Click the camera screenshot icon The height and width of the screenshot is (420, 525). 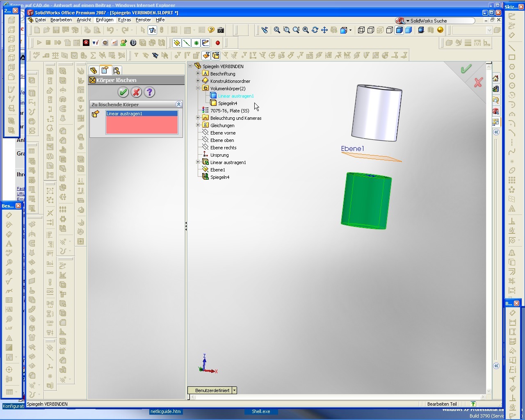(x=221, y=30)
